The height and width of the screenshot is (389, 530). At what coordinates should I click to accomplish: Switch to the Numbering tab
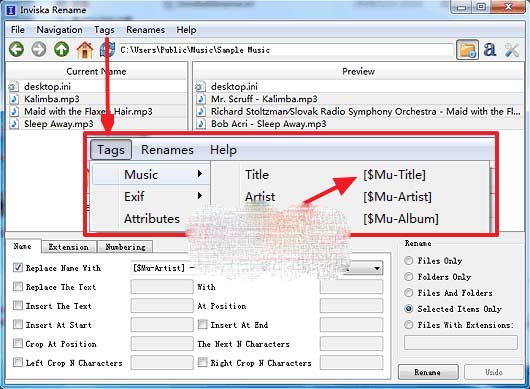pyautogui.click(x=125, y=247)
